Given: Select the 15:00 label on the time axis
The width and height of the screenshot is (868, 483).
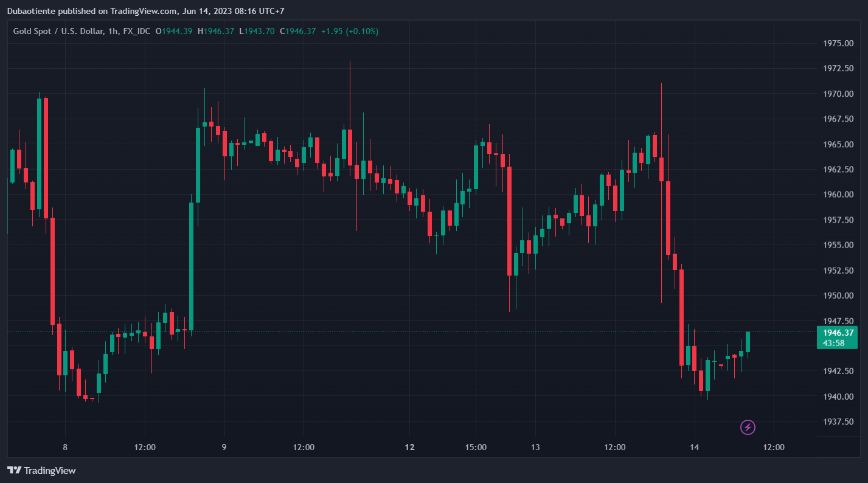Looking at the screenshot, I should point(476,447).
